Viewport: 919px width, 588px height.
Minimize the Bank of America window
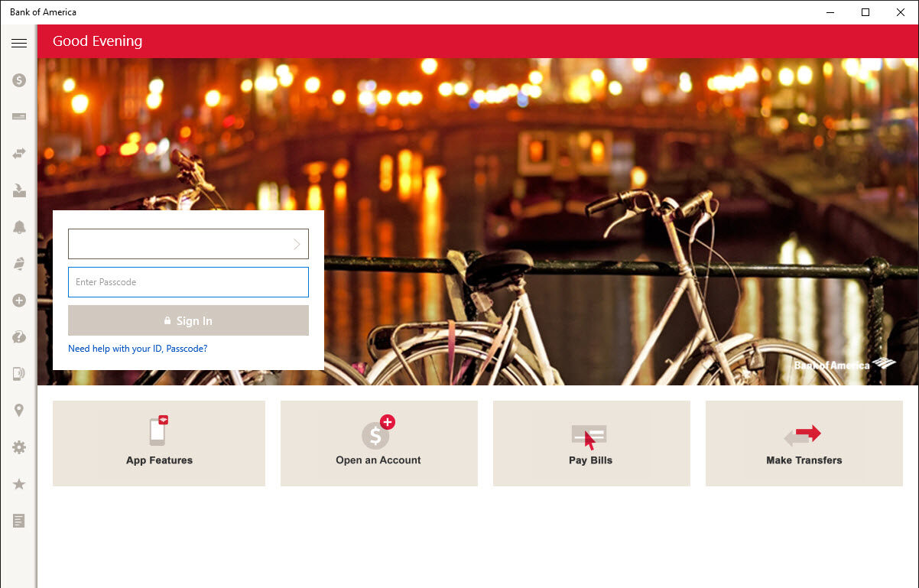pos(830,12)
